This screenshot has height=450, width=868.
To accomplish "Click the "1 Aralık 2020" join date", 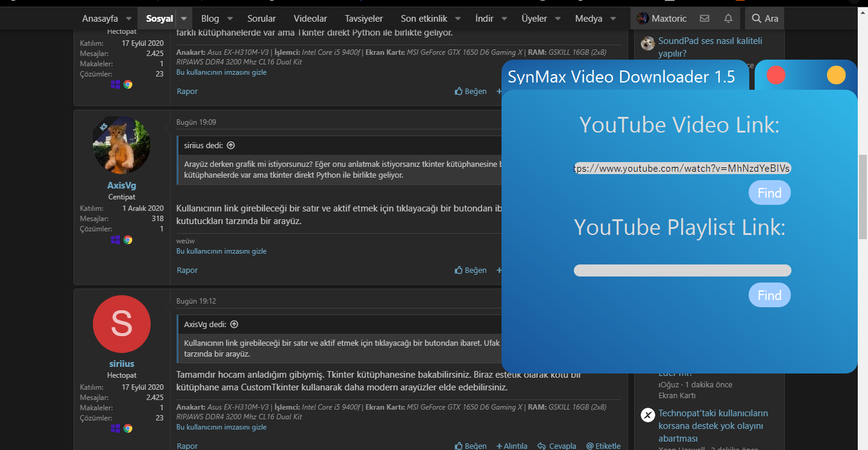I will tap(143, 208).
